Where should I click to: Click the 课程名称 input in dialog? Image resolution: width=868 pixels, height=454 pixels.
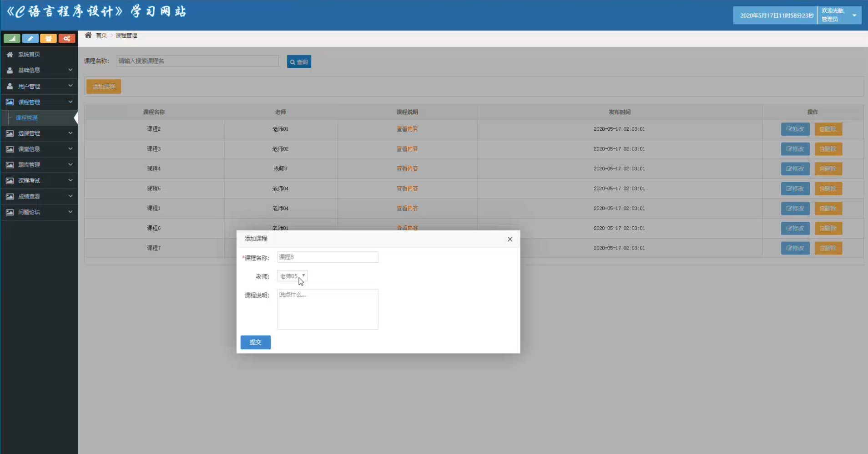(x=328, y=257)
